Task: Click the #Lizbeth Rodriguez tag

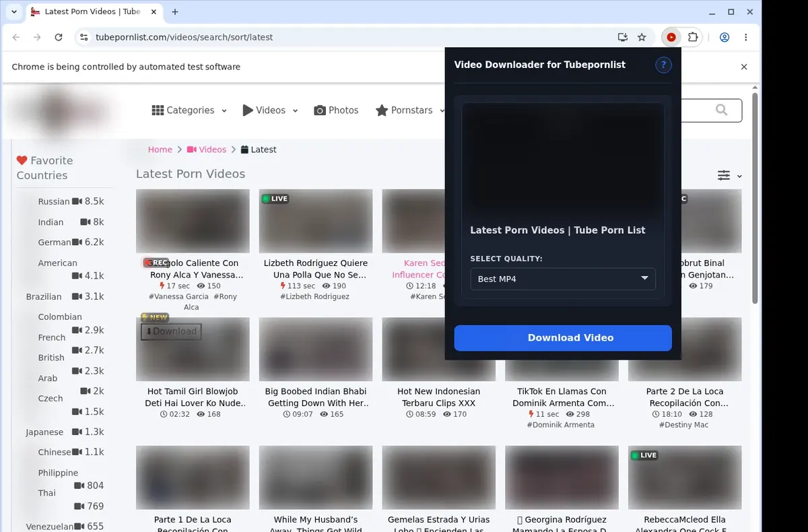Action: 316,296
